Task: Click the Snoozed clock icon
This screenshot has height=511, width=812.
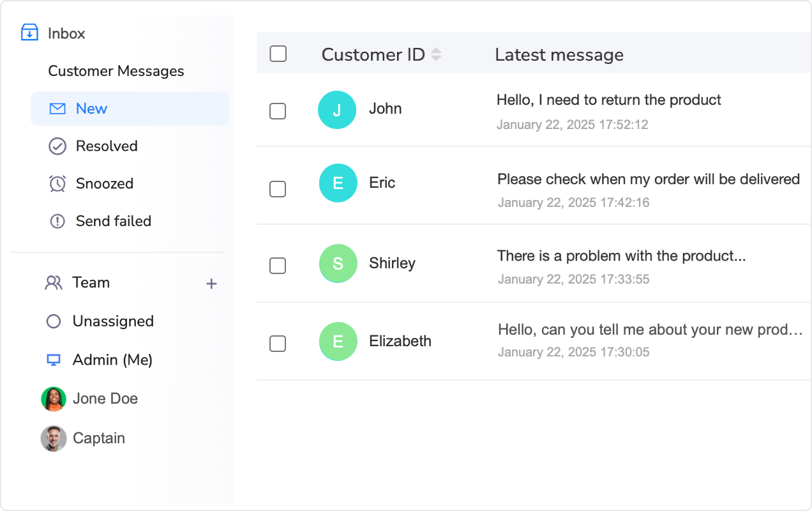Action: pos(56,183)
